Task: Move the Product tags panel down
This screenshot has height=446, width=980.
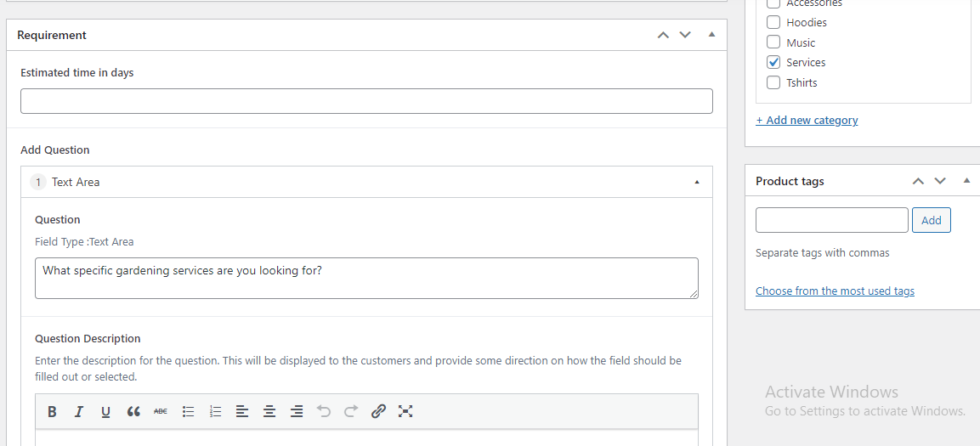Action: 940,181
